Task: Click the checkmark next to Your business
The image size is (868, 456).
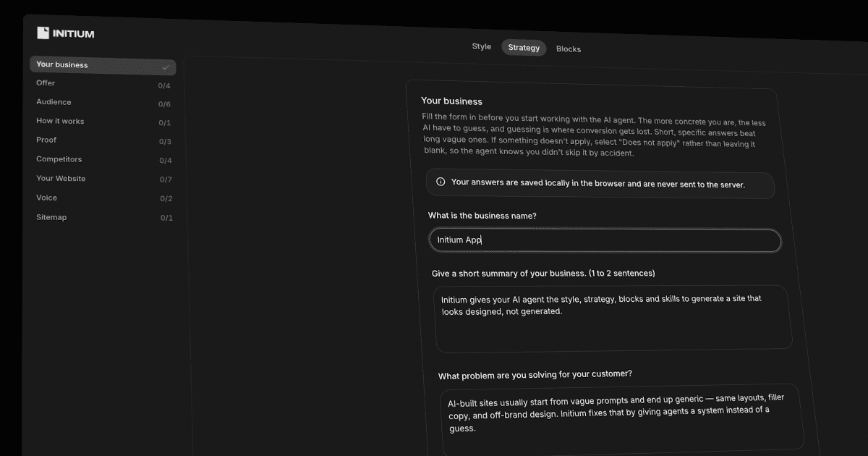Action: point(165,67)
